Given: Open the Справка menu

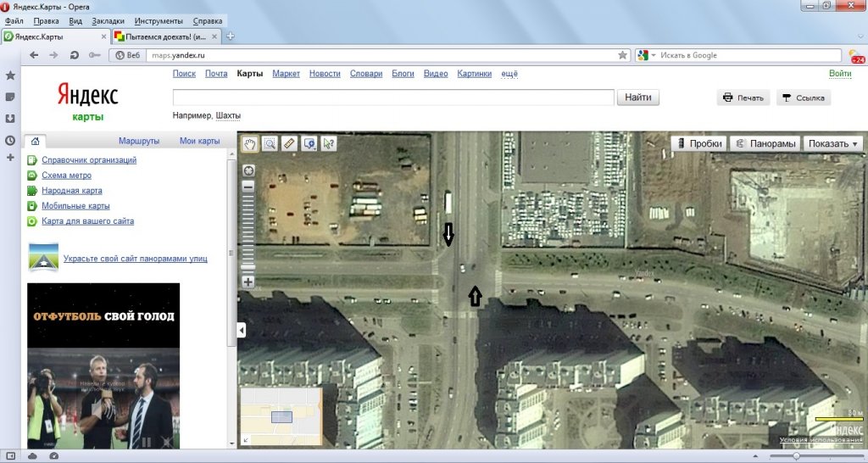Looking at the screenshot, I should [208, 21].
